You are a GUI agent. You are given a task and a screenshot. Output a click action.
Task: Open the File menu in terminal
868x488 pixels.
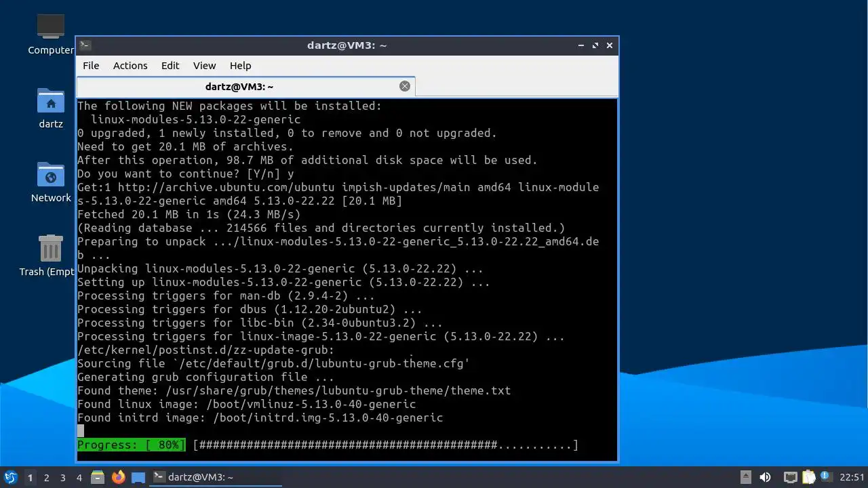[91, 66]
